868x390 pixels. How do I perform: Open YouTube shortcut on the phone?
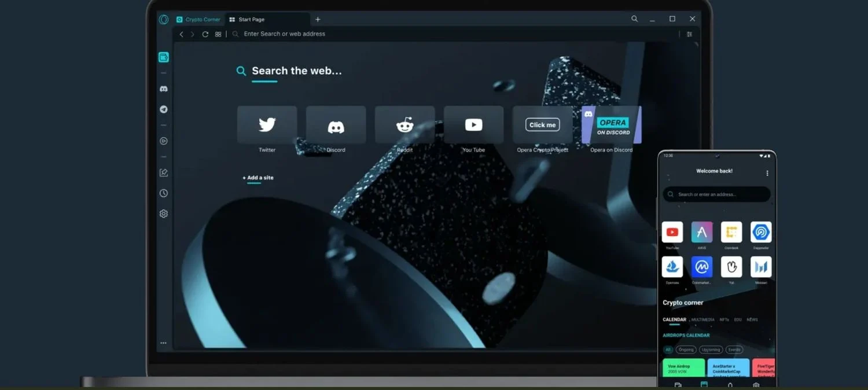pyautogui.click(x=672, y=232)
